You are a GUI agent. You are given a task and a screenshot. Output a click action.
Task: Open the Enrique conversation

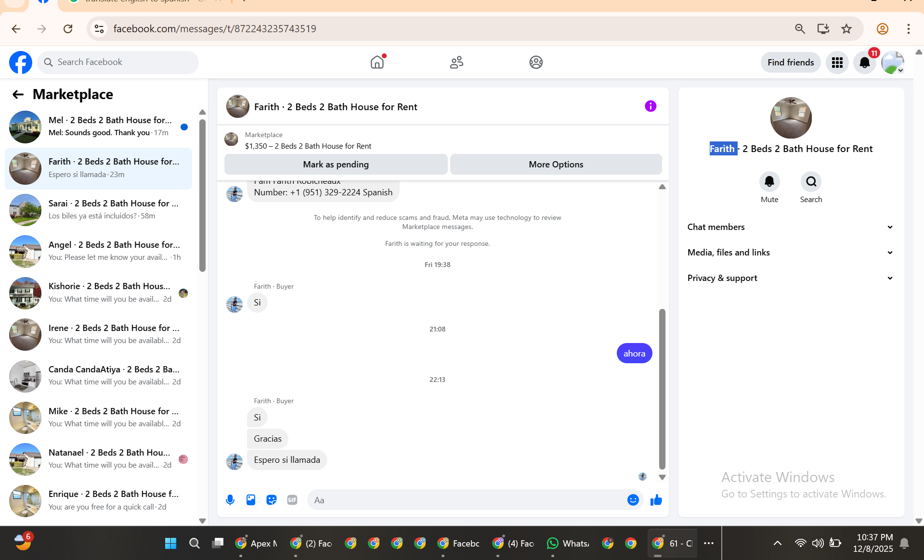[x=98, y=501]
